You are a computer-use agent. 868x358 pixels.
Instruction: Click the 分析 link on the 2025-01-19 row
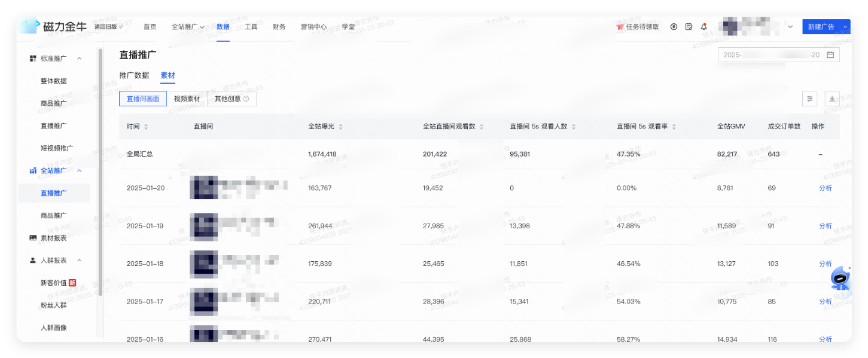pos(825,226)
